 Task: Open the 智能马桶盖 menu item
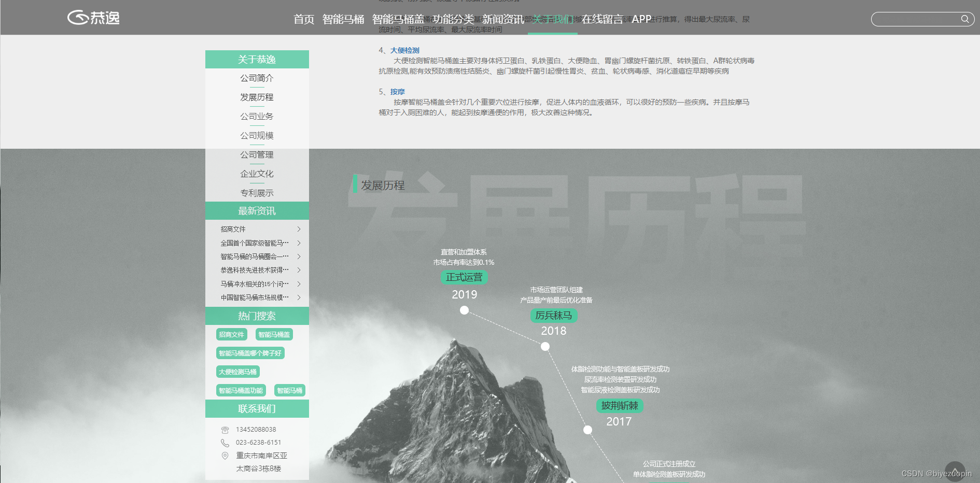pyautogui.click(x=398, y=19)
